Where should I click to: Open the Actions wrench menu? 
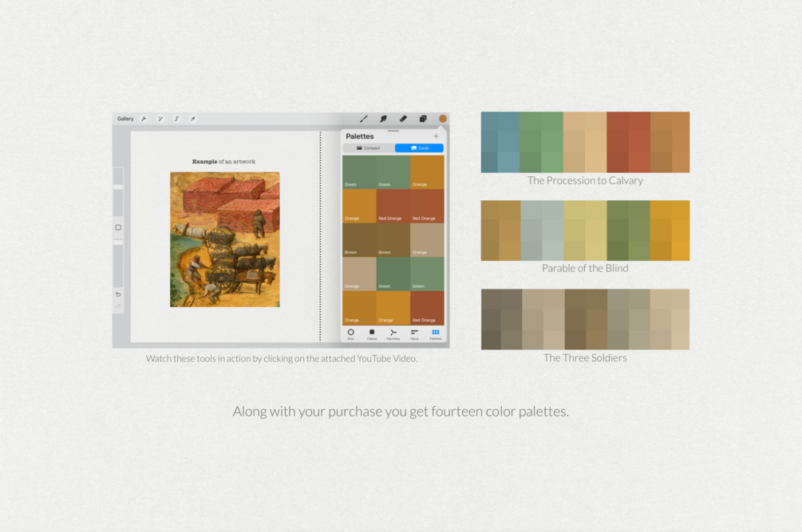(144, 119)
